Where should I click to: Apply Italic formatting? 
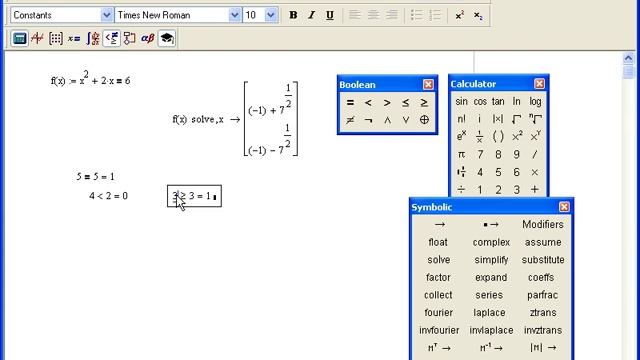tap(311, 15)
